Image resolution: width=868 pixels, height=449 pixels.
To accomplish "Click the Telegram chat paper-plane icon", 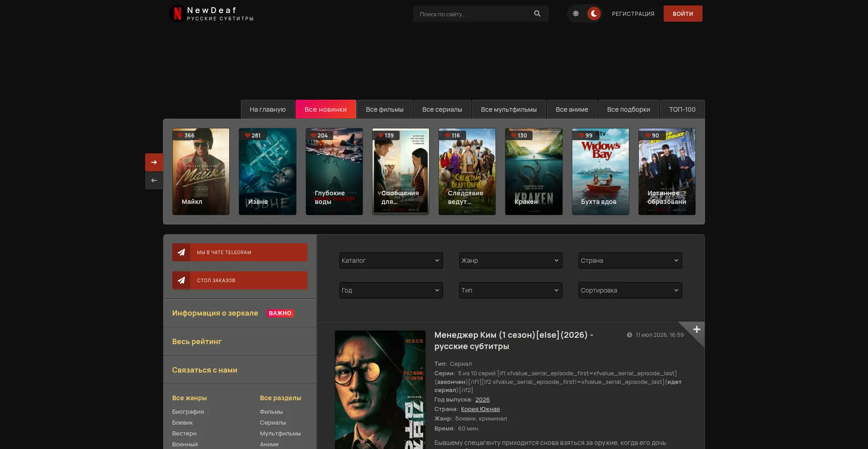I will (181, 252).
